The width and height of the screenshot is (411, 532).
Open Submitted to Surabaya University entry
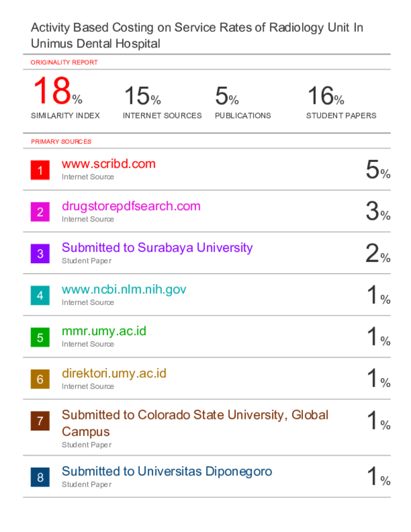click(157, 248)
